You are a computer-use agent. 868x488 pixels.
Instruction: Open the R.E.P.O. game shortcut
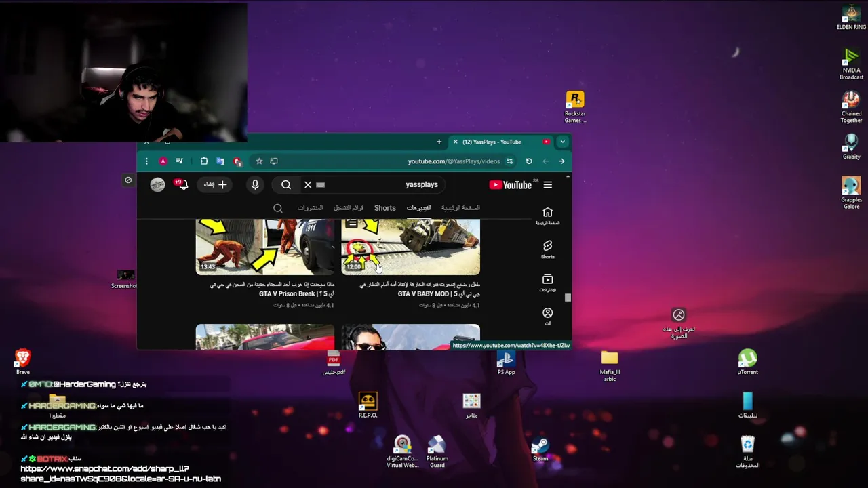click(368, 405)
